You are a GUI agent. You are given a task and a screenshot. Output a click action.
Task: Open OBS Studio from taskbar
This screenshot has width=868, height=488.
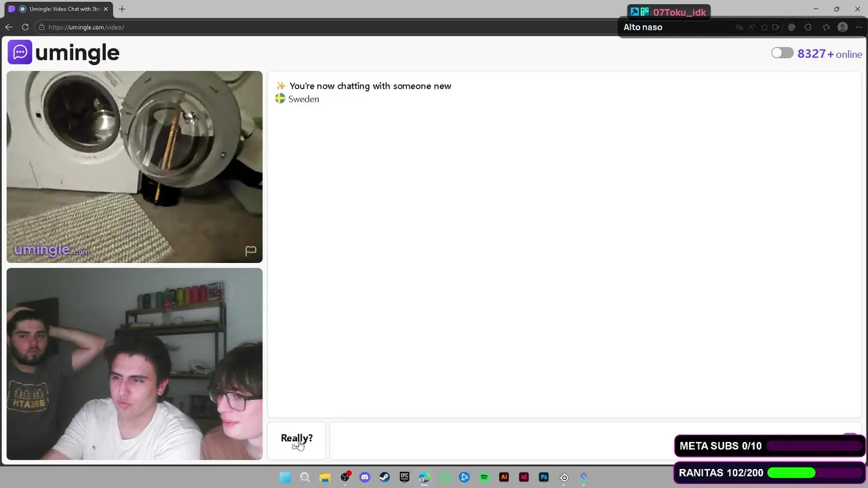(x=345, y=477)
